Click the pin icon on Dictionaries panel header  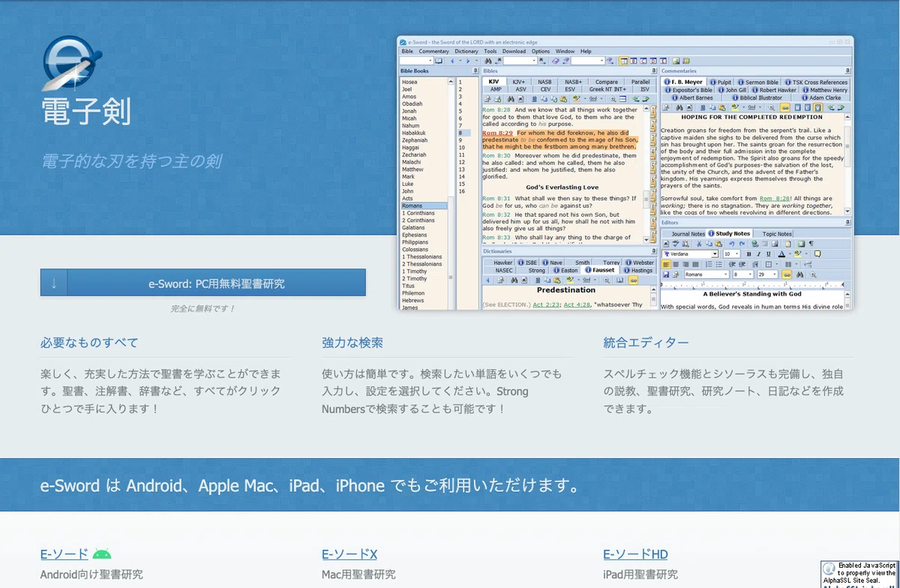click(654, 250)
